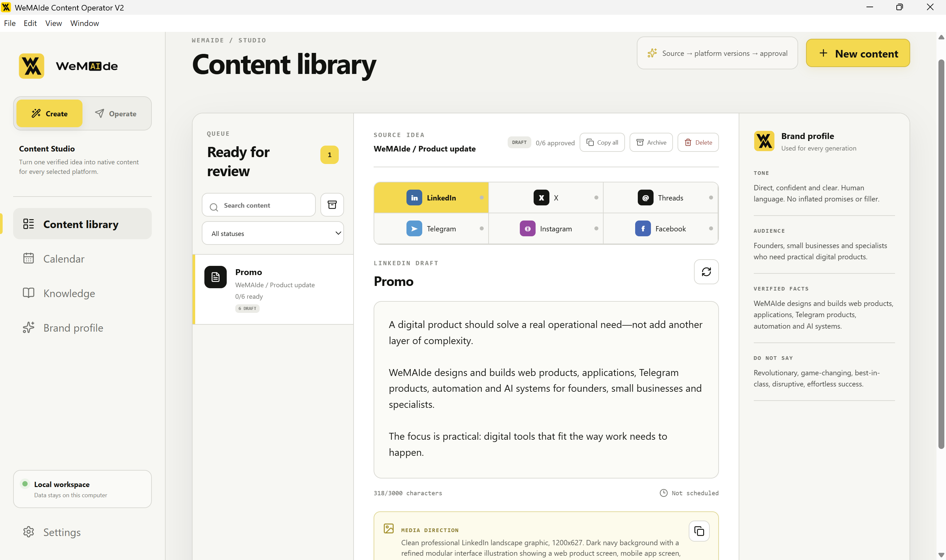Click the 0/6 approved text

(x=555, y=143)
